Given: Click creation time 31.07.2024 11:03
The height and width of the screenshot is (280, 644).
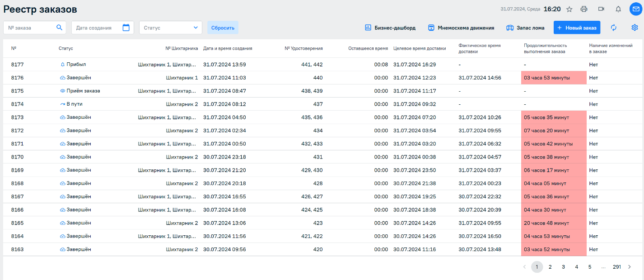Looking at the screenshot, I should 224,78.
